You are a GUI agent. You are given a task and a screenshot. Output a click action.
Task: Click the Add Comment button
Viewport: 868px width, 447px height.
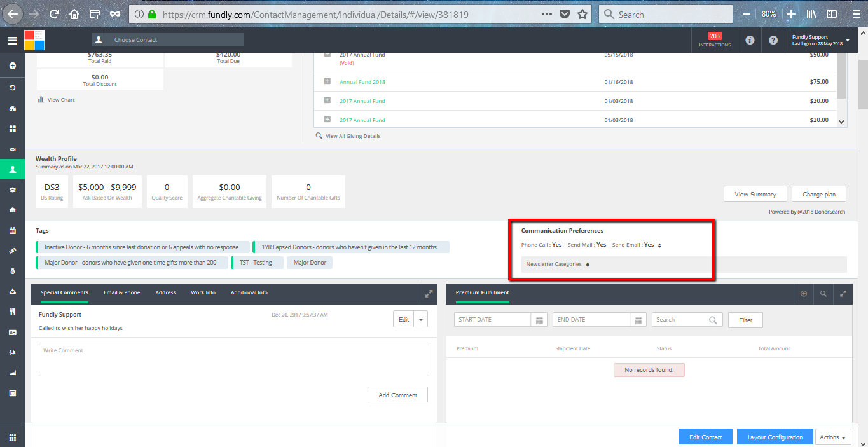click(398, 395)
